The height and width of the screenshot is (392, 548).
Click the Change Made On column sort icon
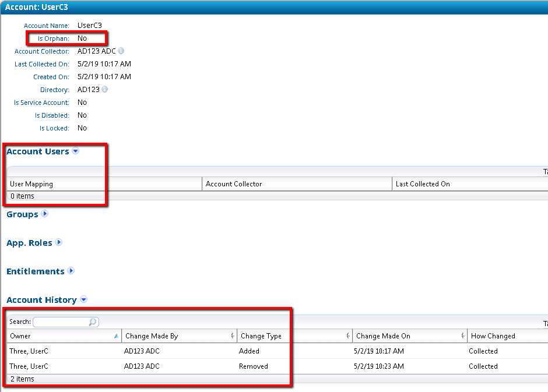(463, 336)
